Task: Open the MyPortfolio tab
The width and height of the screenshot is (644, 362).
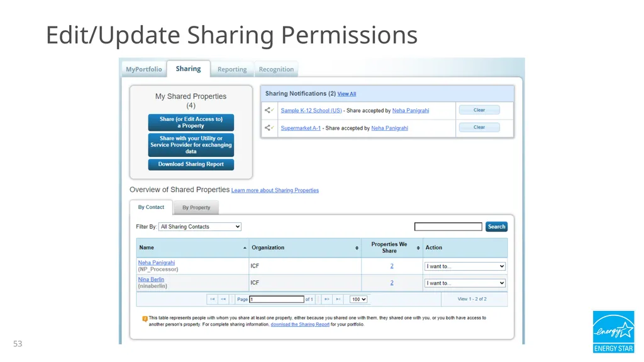Action: click(x=144, y=69)
